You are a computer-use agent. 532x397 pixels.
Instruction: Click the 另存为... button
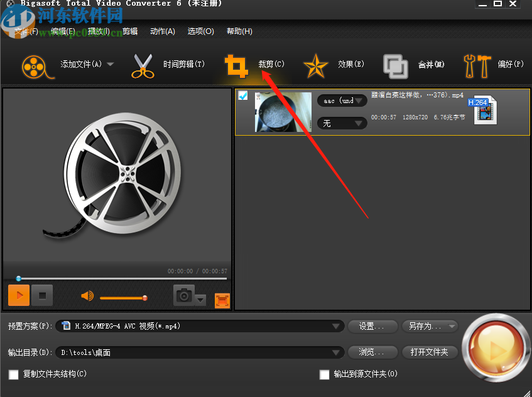coord(425,327)
